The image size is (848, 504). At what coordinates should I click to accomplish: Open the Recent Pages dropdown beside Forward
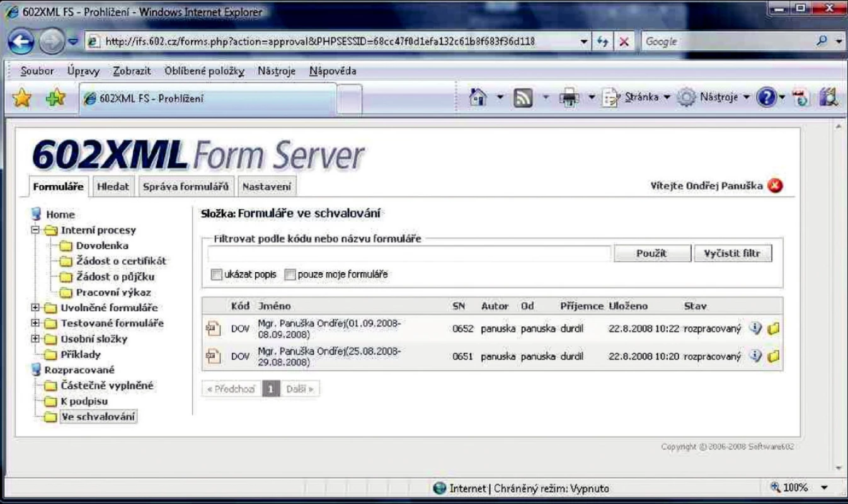click(72, 42)
